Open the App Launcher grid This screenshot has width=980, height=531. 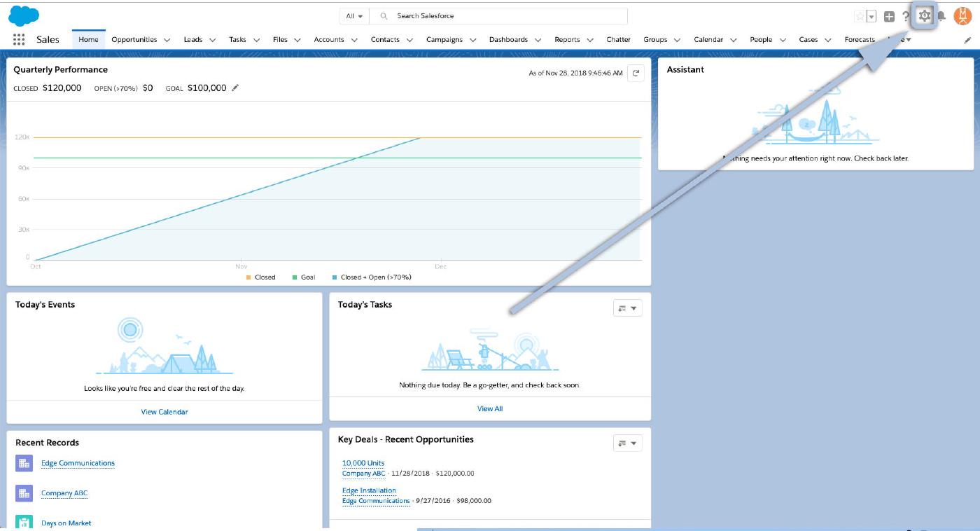pos(19,40)
